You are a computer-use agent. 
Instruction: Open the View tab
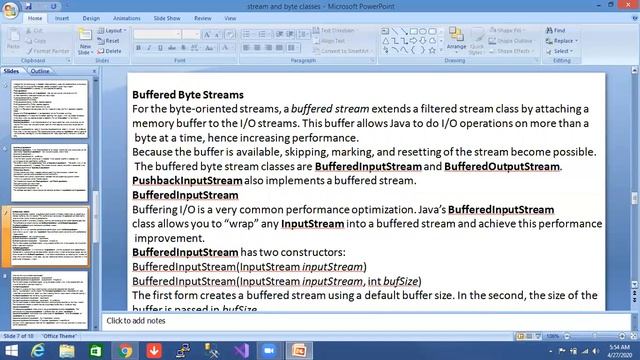[x=230, y=18]
